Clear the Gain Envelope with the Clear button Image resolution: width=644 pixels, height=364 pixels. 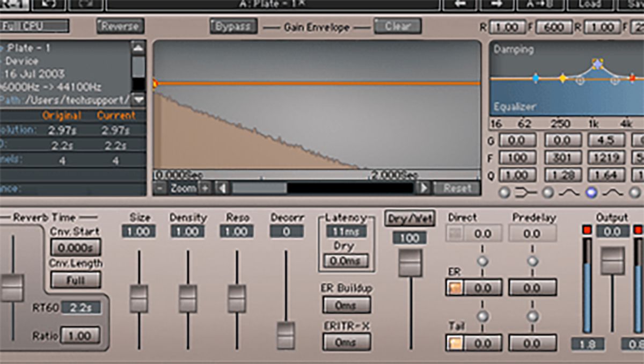click(398, 25)
